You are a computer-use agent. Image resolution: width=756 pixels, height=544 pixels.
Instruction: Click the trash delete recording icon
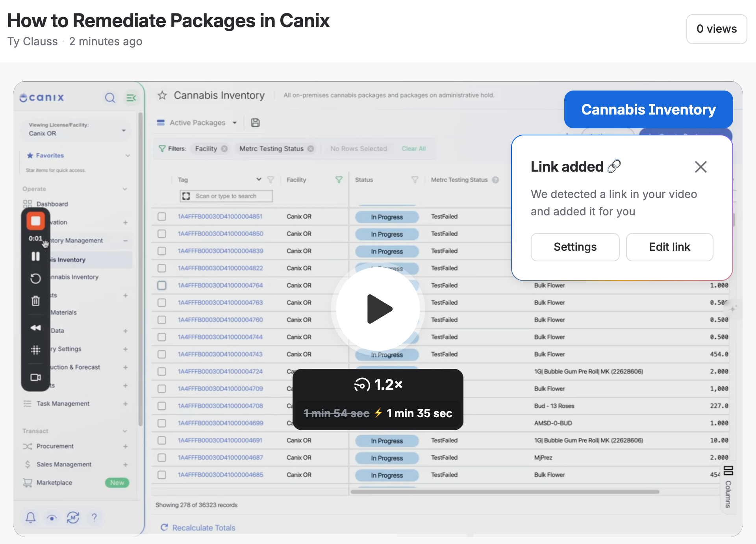[x=35, y=301]
